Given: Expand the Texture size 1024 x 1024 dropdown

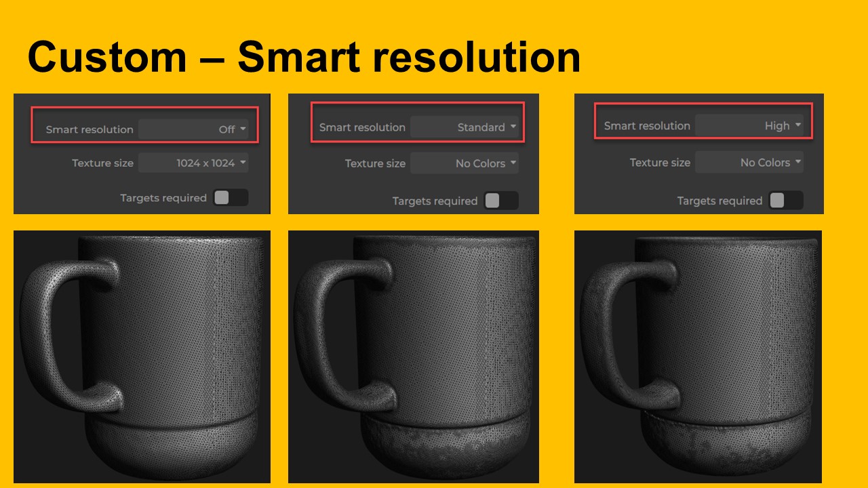Looking at the screenshot, I should point(193,163).
